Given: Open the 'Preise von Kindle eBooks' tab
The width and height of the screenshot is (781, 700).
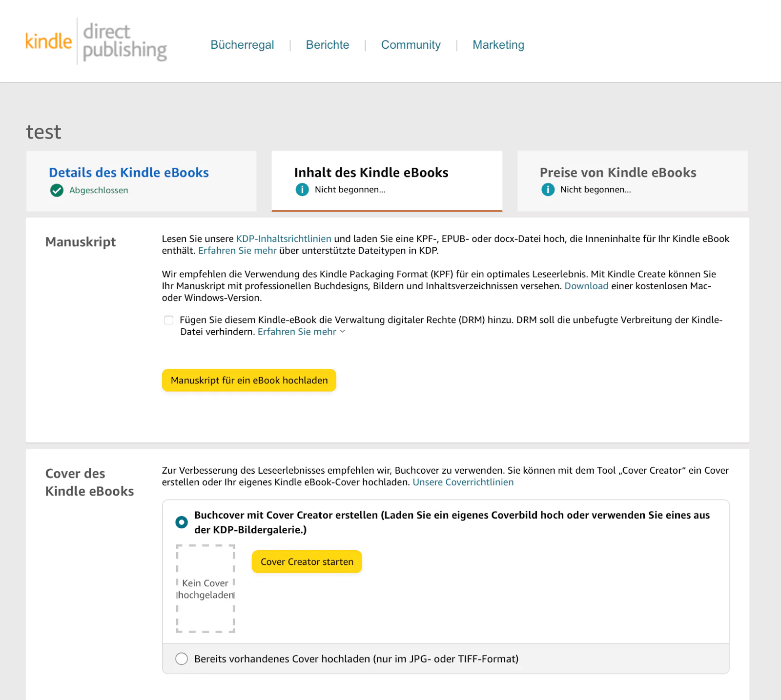Looking at the screenshot, I should tap(617, 172).
